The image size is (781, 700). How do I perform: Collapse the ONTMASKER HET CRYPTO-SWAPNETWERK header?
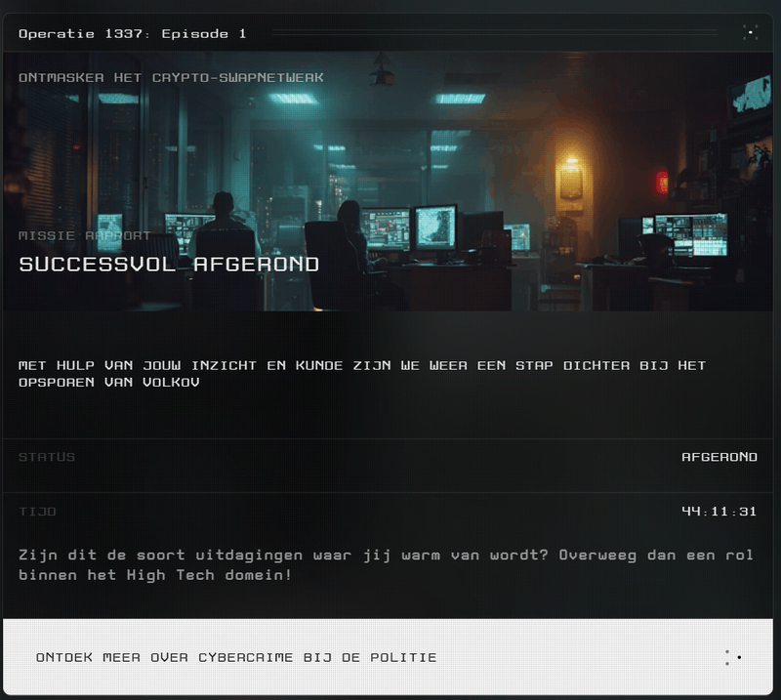pos(170,77)
